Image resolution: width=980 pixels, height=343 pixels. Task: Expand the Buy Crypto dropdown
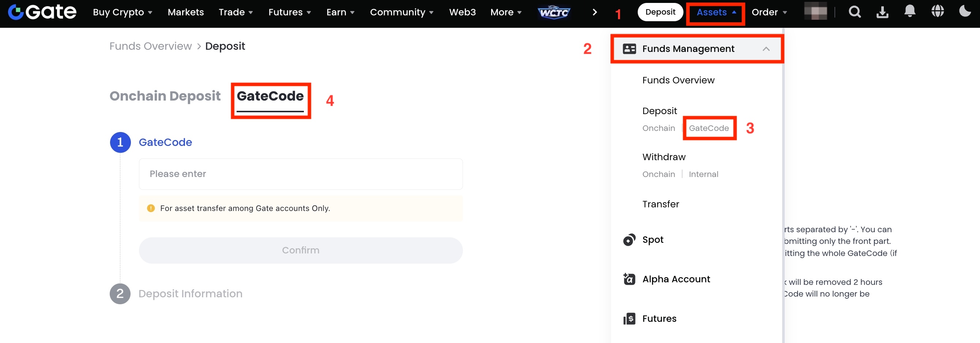[x=122, y=12]
